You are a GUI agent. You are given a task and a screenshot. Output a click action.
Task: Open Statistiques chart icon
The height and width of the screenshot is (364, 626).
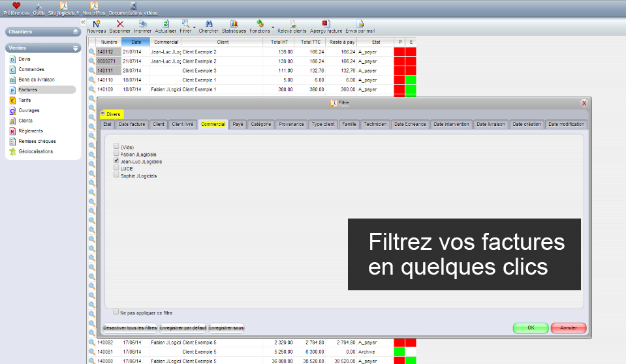tap(234, 24)
